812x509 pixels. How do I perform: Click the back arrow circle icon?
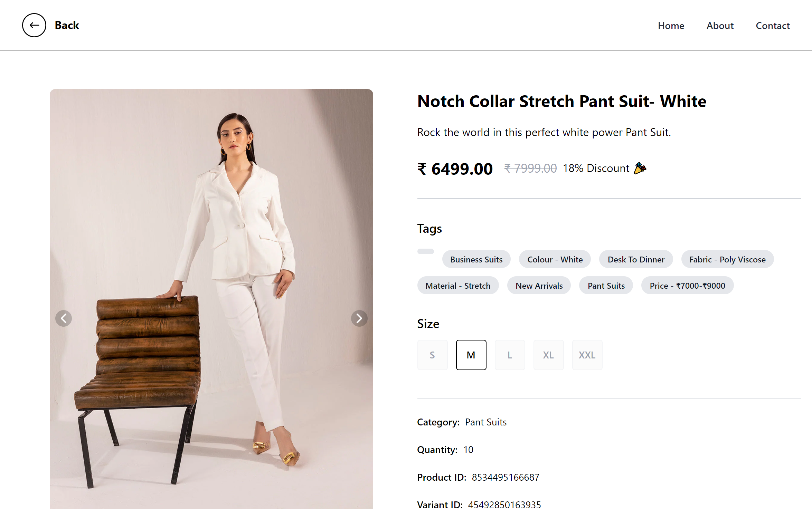tap(34, 25)
